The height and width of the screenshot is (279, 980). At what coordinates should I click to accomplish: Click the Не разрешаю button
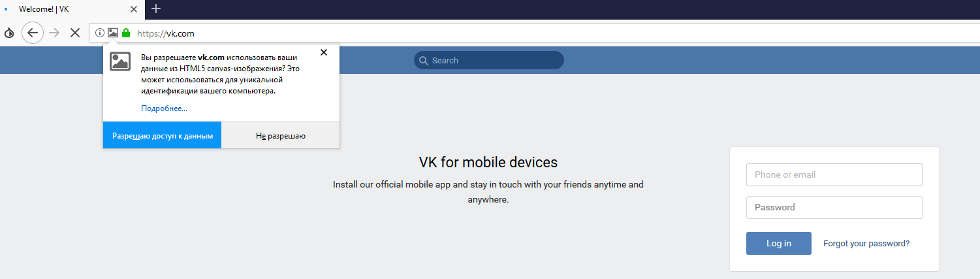[281, 136]
